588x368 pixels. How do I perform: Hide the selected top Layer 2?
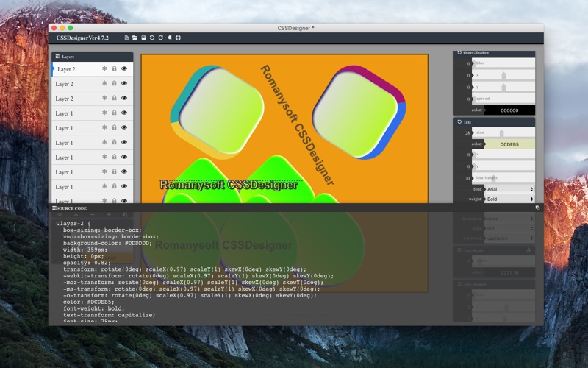(124, 68)
